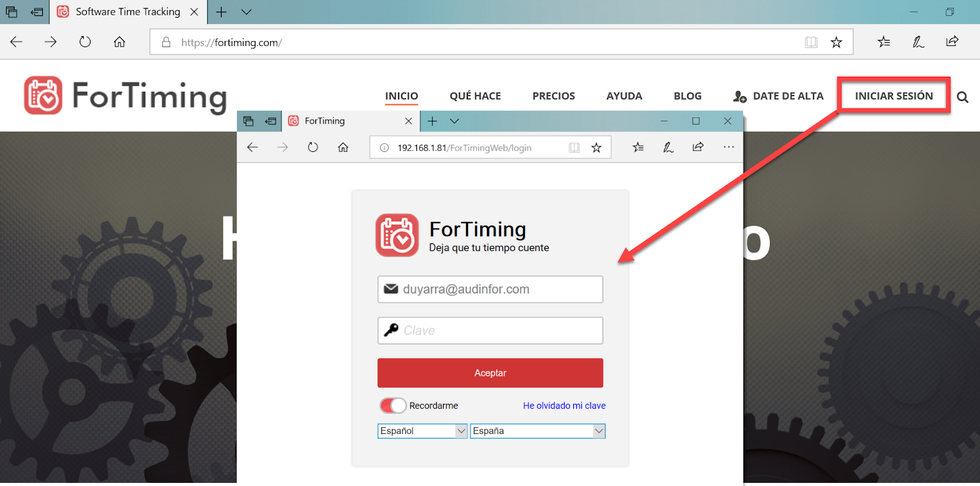Show tab previews chevron in outer browser
This screenshot has width=980, height=486.
pyautogui.click(x=246, y=12)
